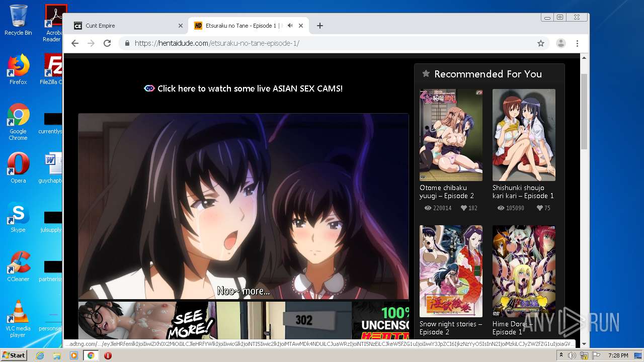Open the Recycle Bin desktop icon
Screen dimensions: 644x362
coord(18,20)
